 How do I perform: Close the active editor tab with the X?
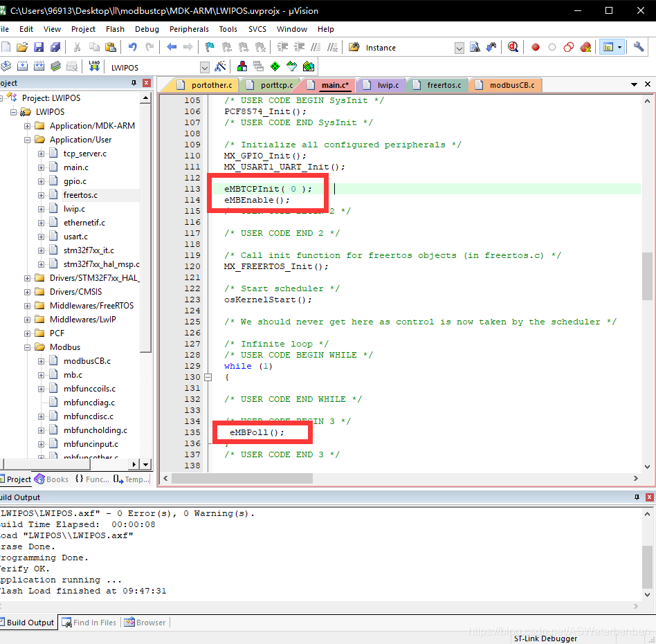[x=648, y=84]
